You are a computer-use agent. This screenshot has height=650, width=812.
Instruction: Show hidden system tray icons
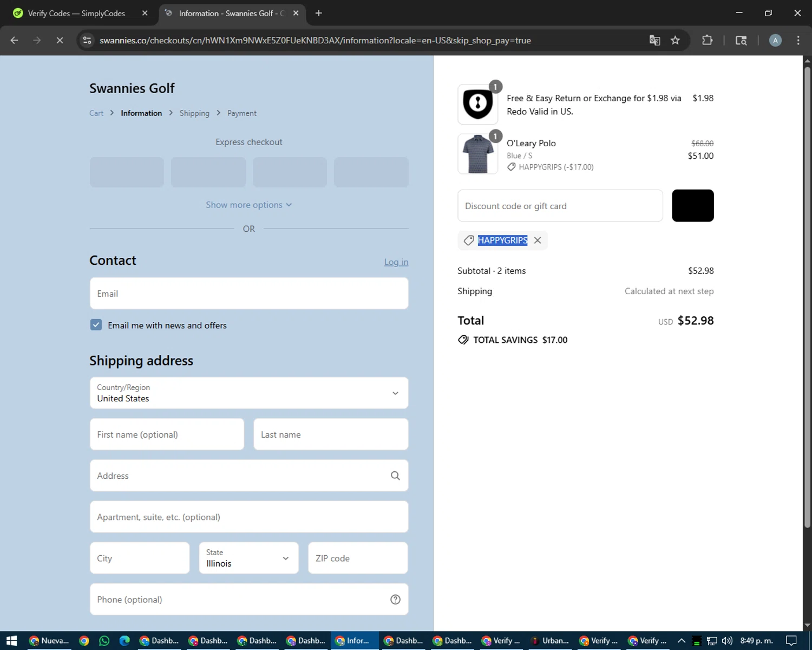(682, 641)
